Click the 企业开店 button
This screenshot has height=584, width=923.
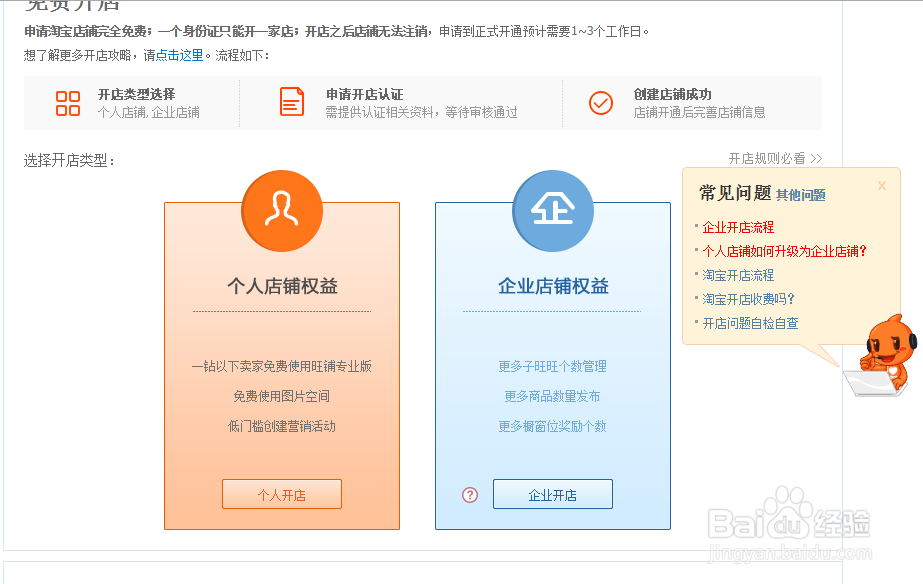tap(553, 494)
